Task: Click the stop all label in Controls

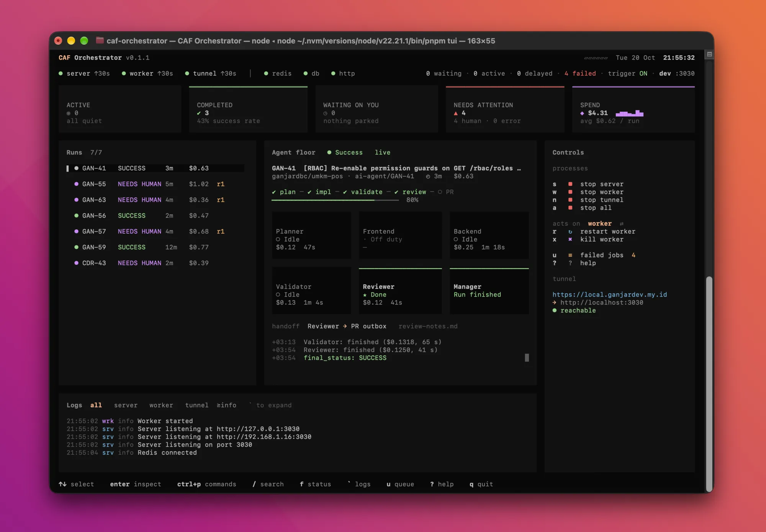Action: [596, 208]
